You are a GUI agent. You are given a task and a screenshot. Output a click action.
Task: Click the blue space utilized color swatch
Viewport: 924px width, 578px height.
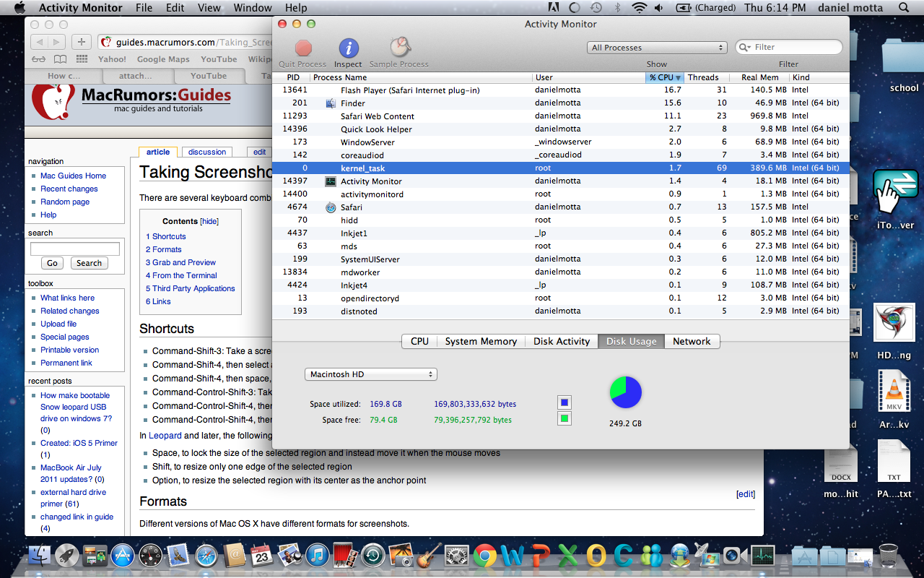(565, 403)
